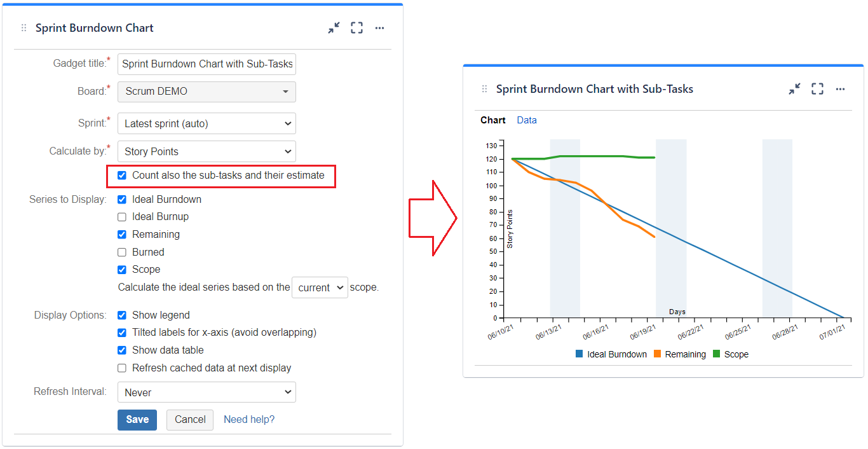Uncheck counting sub-tasks and their estimate
Image resolution: width=868 pixels, height=449 pixels.
121,176
